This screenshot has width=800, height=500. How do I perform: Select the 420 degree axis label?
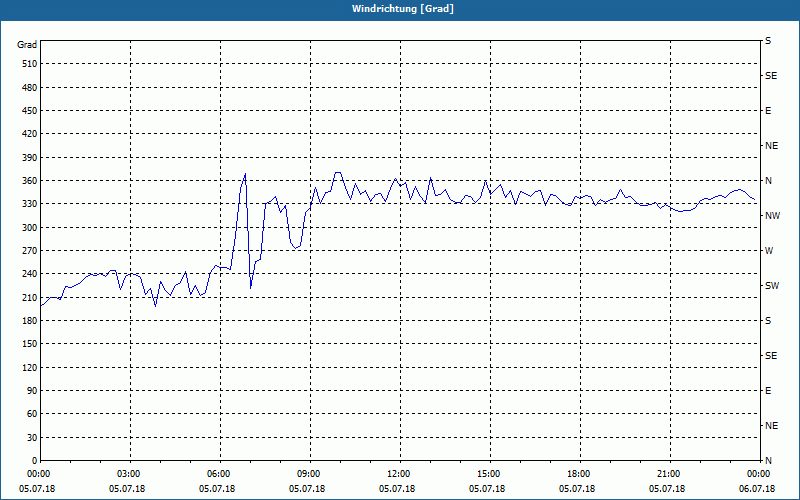coord(30,134)
